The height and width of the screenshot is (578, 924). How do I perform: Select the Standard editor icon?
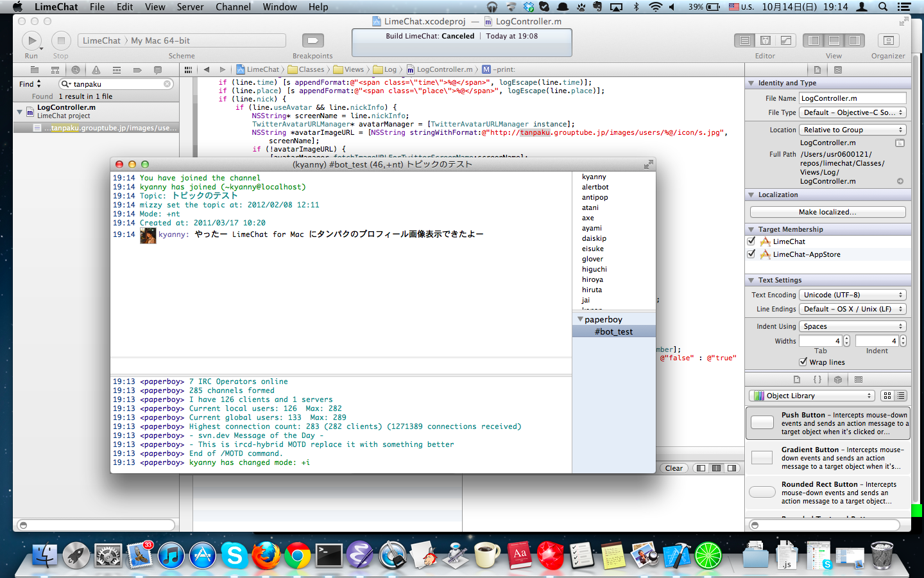[745, 40]
